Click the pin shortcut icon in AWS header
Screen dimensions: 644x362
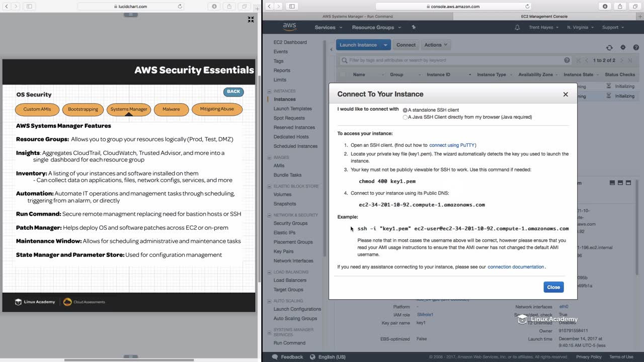pyautogui.click(x=414, y=27)
